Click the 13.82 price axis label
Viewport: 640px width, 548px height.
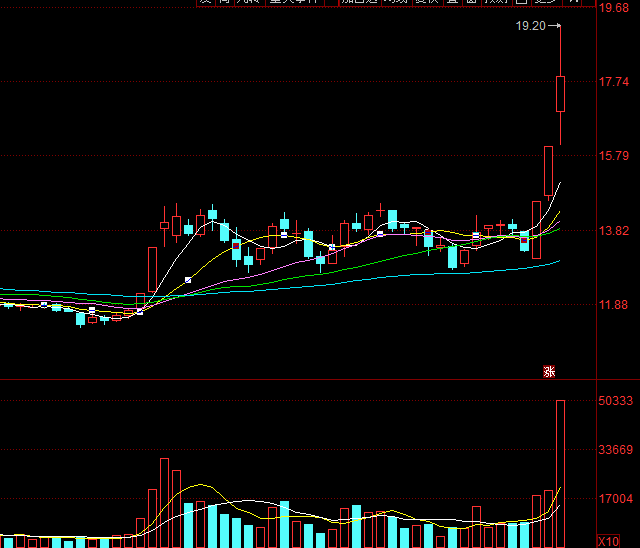(613, 231)
